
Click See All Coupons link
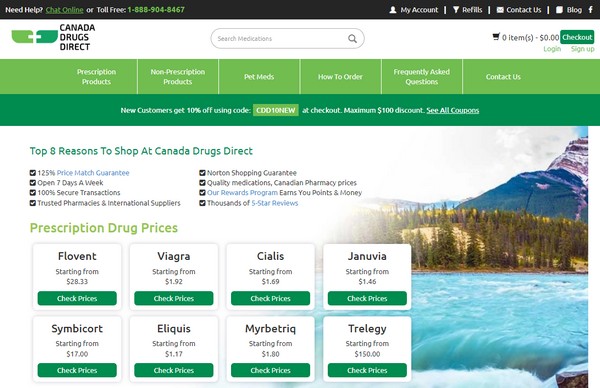click(x=453, y=110)
